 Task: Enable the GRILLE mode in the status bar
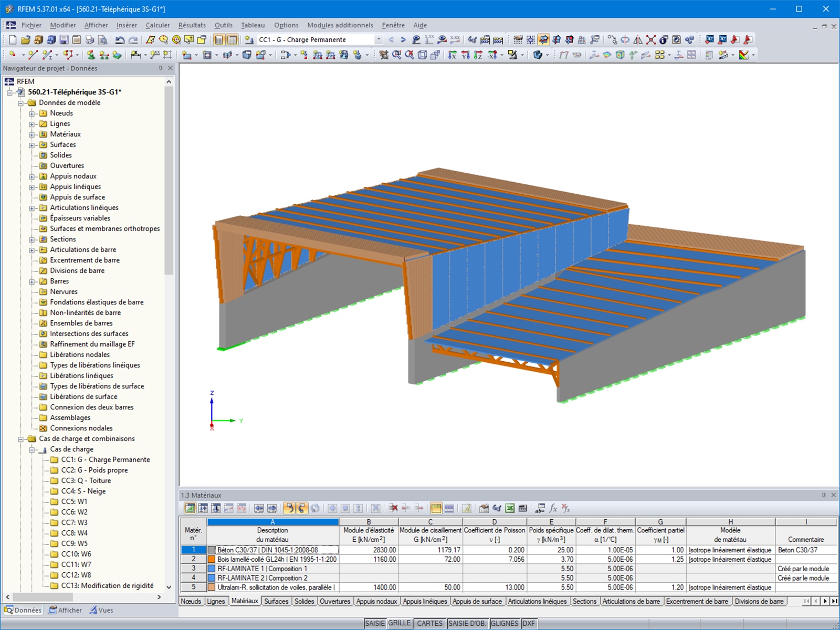[x=400, y=623]
